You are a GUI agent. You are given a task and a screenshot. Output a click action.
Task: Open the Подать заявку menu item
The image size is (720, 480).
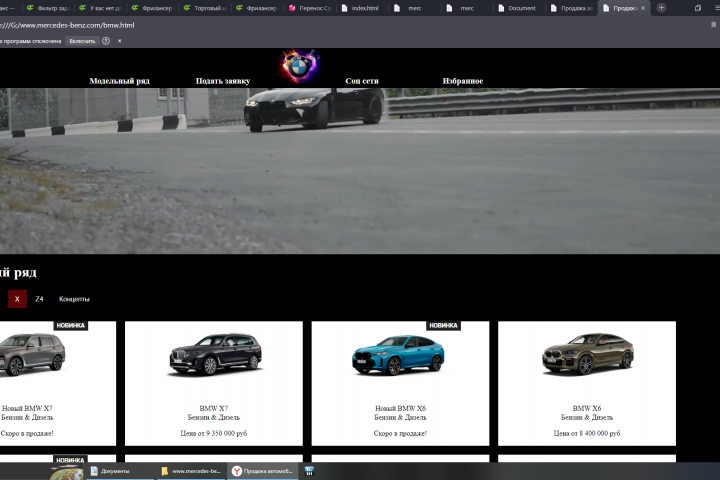click(x=223, y=81)
